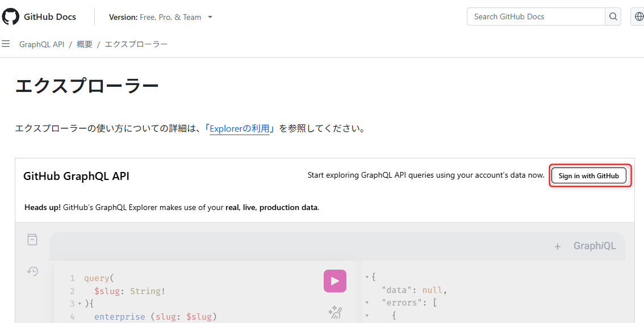Click the $slug: String! query line
Image resolution: width=644 pixels, height=323 pixels.
point(130,291)
